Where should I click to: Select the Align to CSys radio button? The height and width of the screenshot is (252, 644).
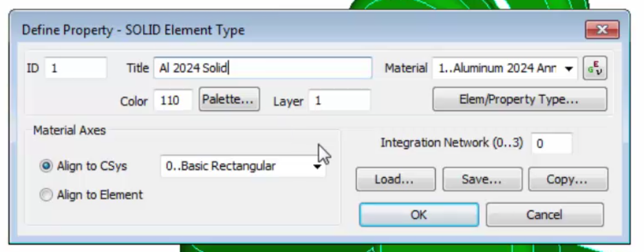46,166
